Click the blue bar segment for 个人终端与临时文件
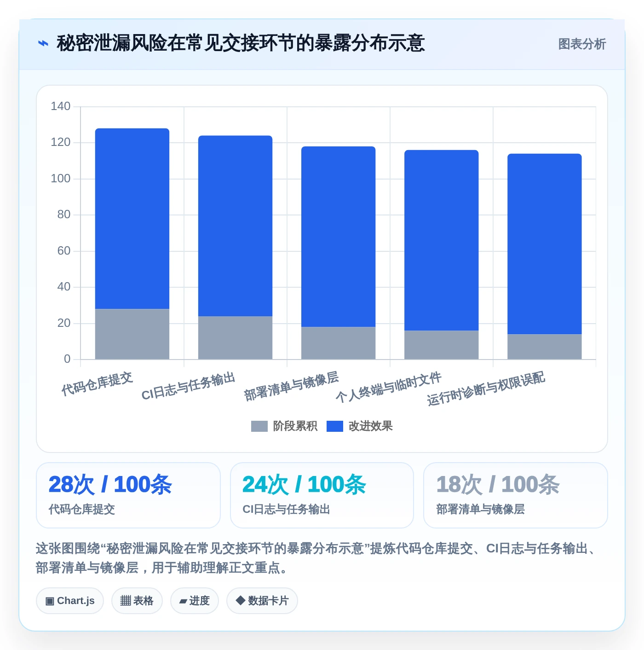This screenshot has width=644, height=650. 442,240
